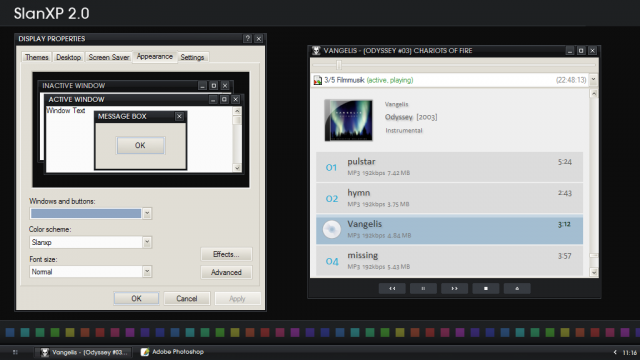Skip to next track in player
Screen dimensions: 640x360
pyautogui.click(x=454, y=289)
